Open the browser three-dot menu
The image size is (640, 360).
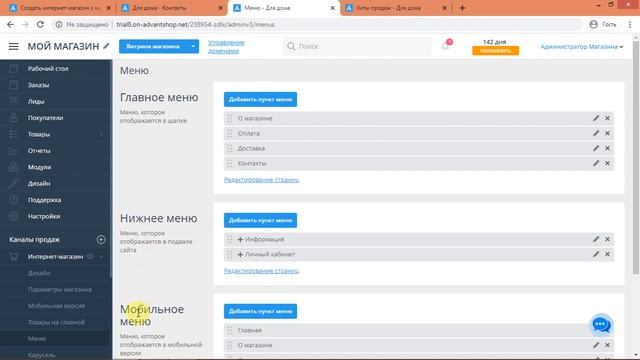tap(630, 24)
